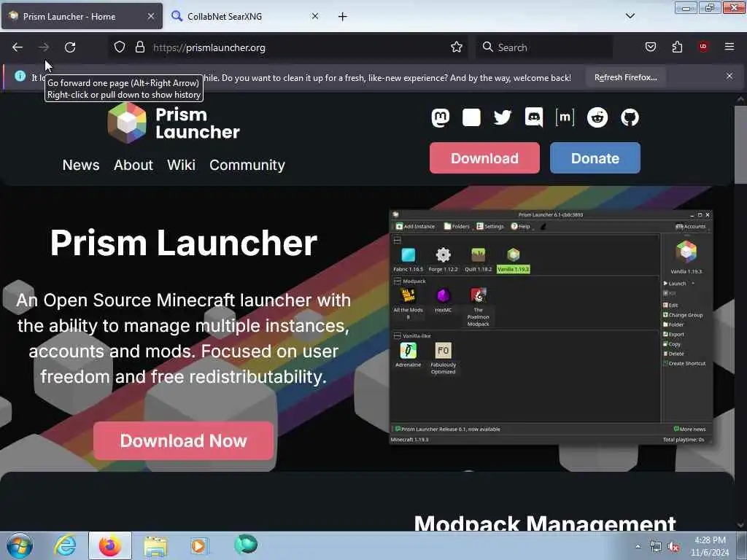Open muted volume tray icon
747x560 pixels.
point(673,547)
